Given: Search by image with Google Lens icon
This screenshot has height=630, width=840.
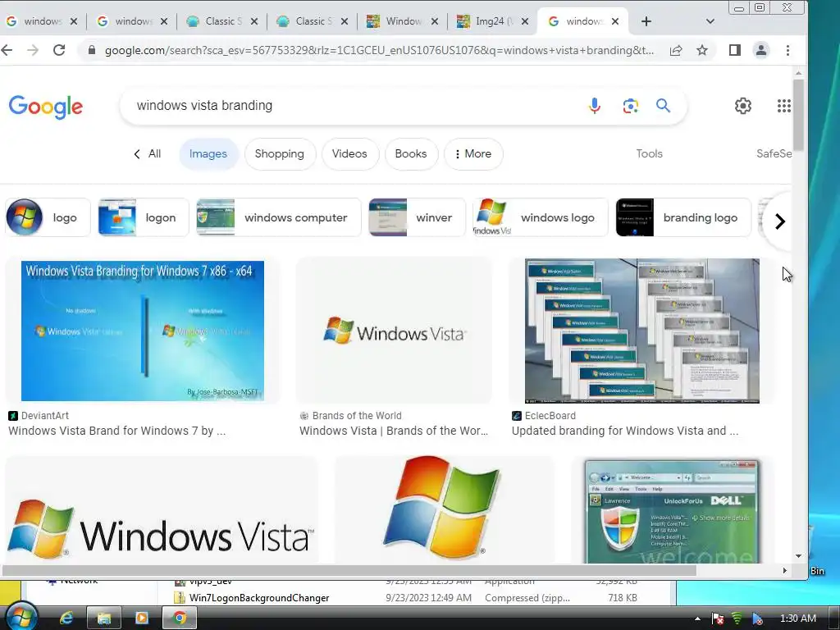Looking at the screenshot, I should [x=631, y=106].
